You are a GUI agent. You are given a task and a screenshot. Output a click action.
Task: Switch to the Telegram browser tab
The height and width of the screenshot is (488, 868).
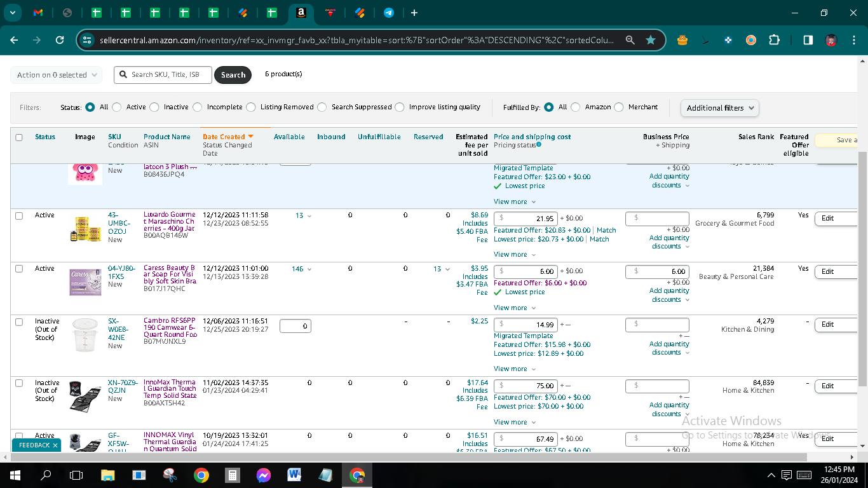(x=389, y=13)
